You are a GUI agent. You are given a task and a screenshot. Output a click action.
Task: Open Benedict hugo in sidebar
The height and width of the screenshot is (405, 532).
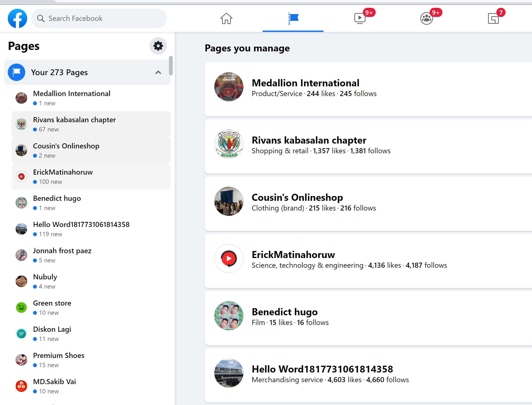91,203
